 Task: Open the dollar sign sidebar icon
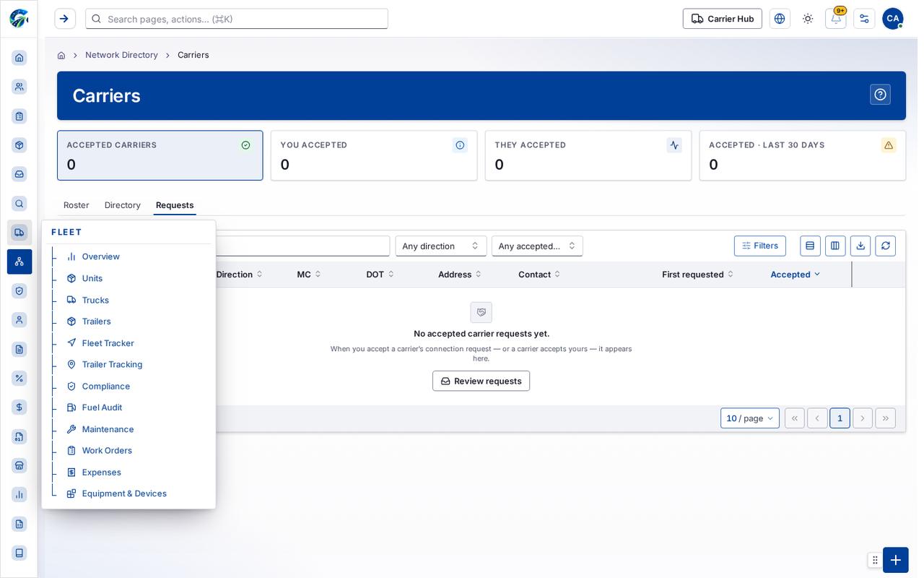click(x=19, y=407)
